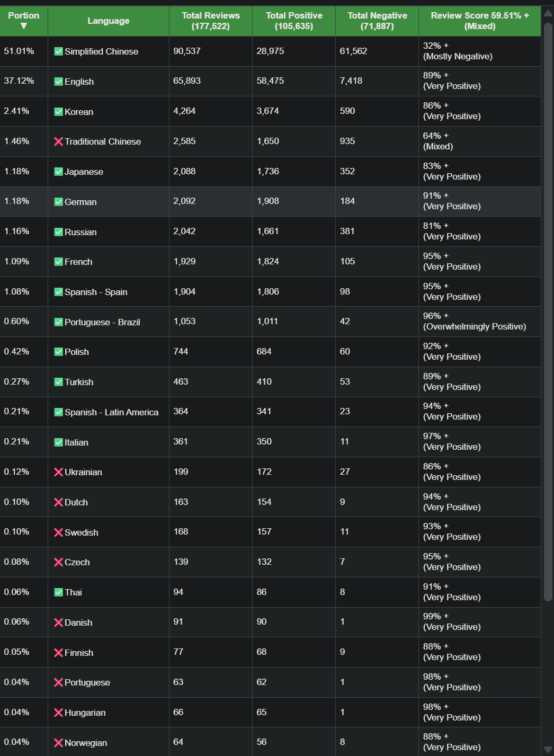Toggle the German language checkbox
This screenshot has width=554, height=756.
coord(59,202)
